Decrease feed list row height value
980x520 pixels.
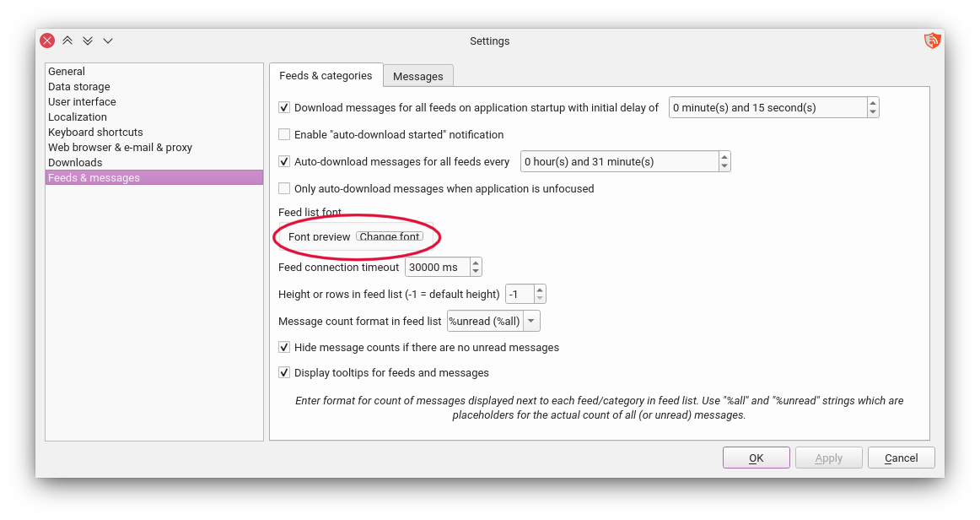point(540,299)
